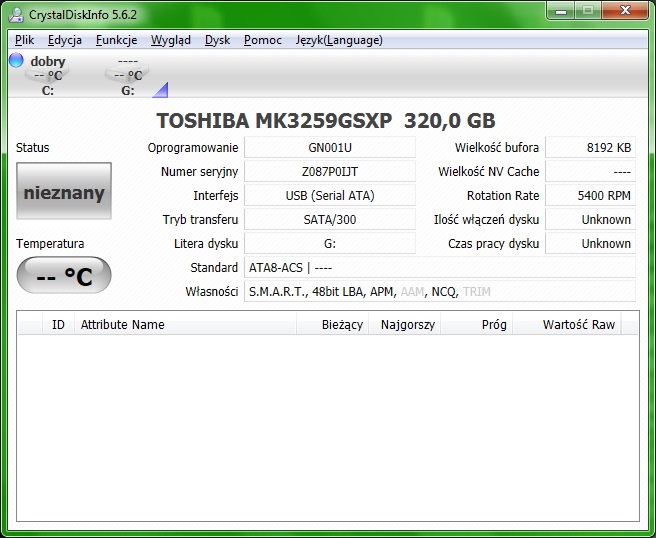Click the Interfejs label

pos(216,196)
